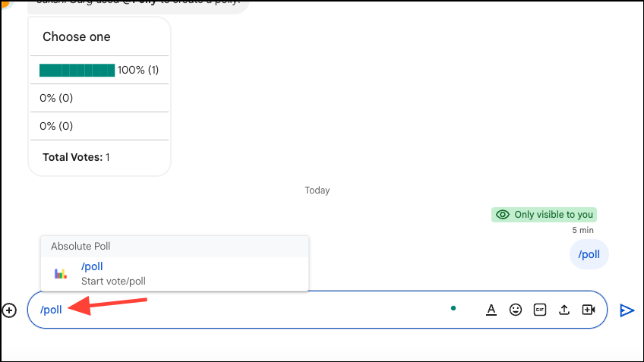Screen dimensions: 644x362
Task: Click the Absolute Poll suggestion header
Action: click(x=80, y=246)
